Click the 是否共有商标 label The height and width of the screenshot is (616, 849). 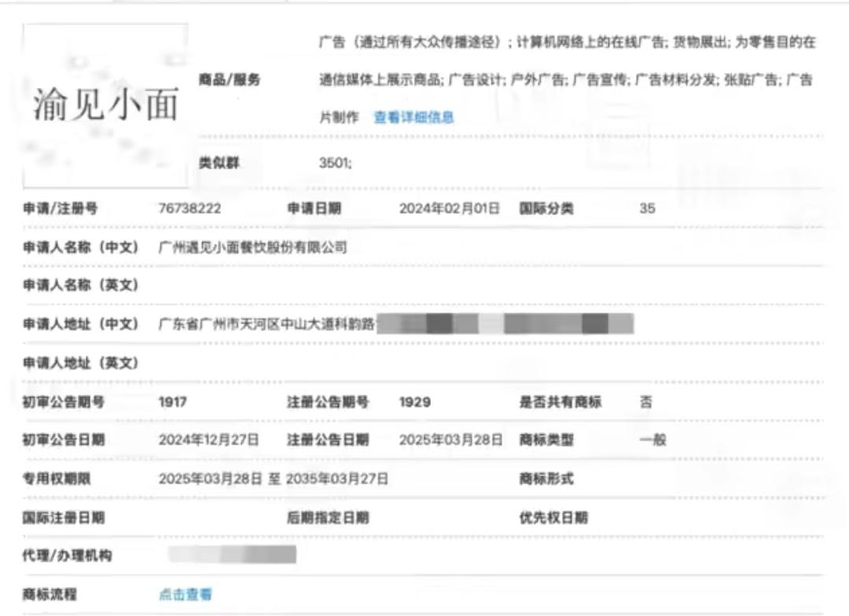click(560, 401)
